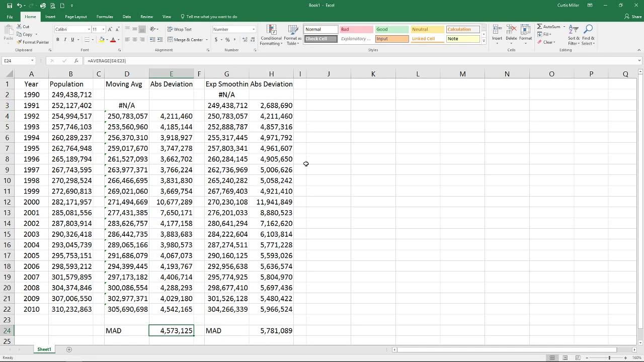Open font color dropdown arrow
This screenshot has width=644, height=362.
(119, 40)
